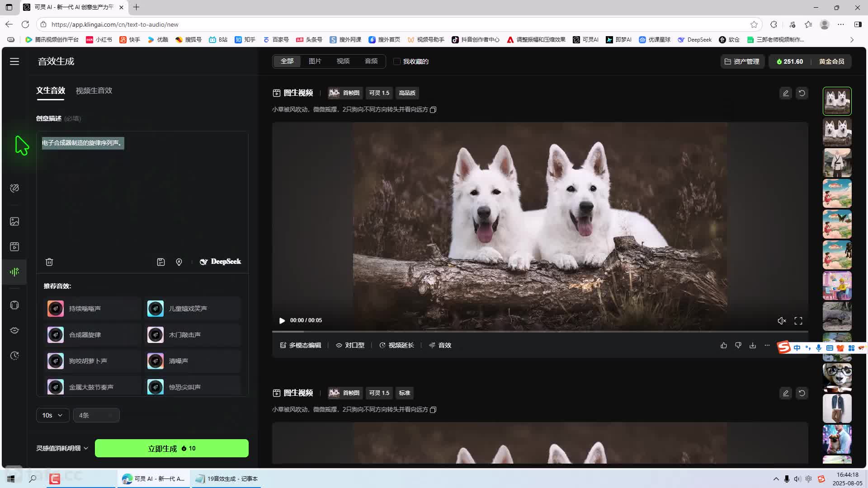
Task: Copy the first video's prompt text
Action: pyautogui.click(x=433, y=110)
